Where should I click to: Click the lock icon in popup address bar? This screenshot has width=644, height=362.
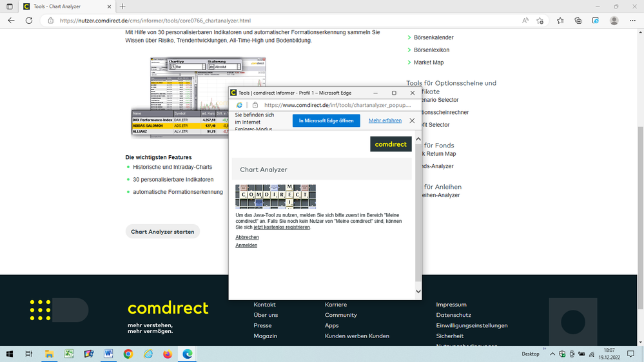coord(255,105)
